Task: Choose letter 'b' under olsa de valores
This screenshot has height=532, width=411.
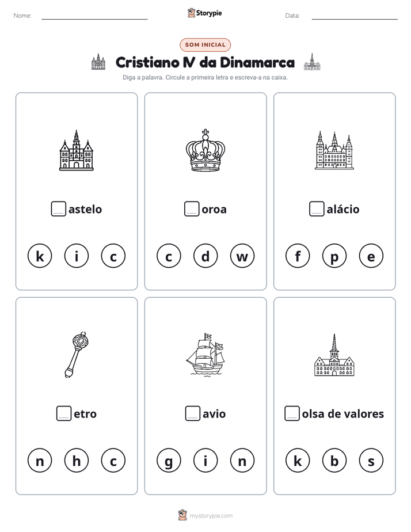Action: [334, 461]
